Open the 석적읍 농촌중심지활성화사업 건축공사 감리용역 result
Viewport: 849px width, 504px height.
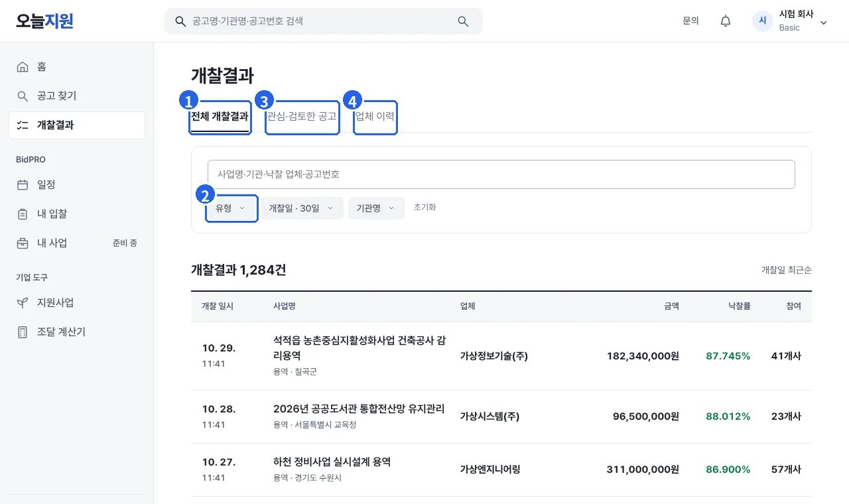[359, 348]
